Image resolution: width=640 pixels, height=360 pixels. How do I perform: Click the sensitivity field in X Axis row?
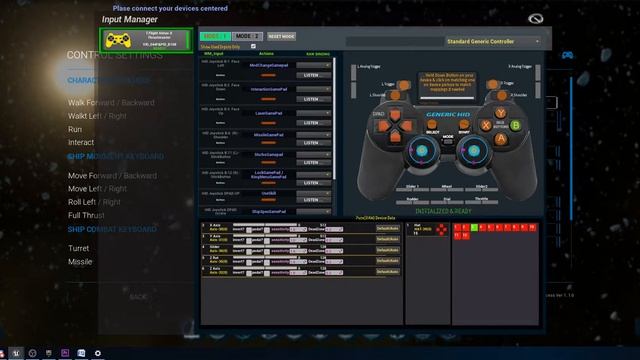pyautogui.click(x=298, y=229)
